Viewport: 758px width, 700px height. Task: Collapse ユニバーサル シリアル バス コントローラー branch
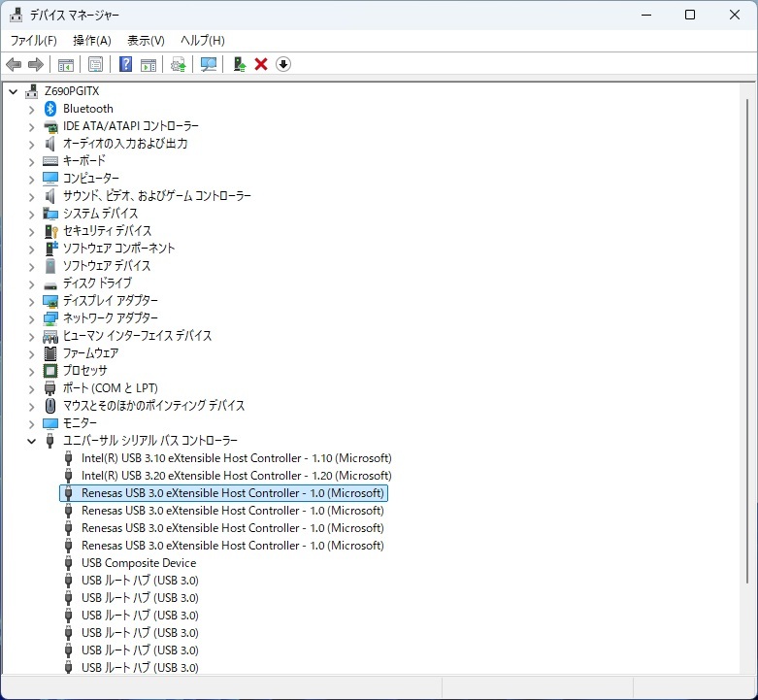31,441
